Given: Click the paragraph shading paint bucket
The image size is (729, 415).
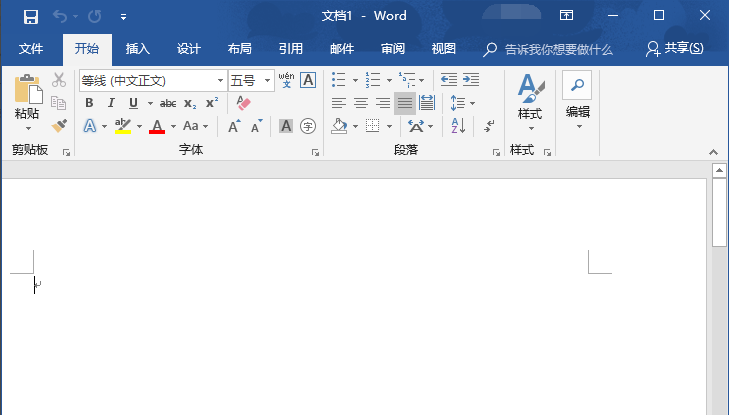Looking at the screenshot, I should [x=339, y=126].
